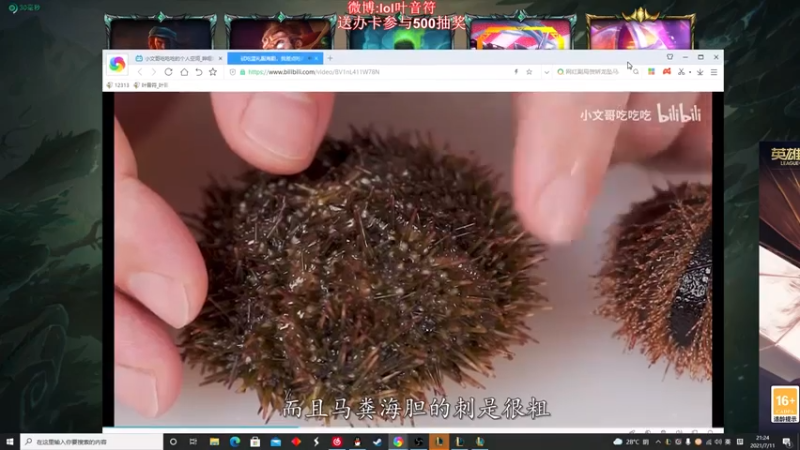
Task: Open OBS Studio from taskbar
Action: click(418, 442)
